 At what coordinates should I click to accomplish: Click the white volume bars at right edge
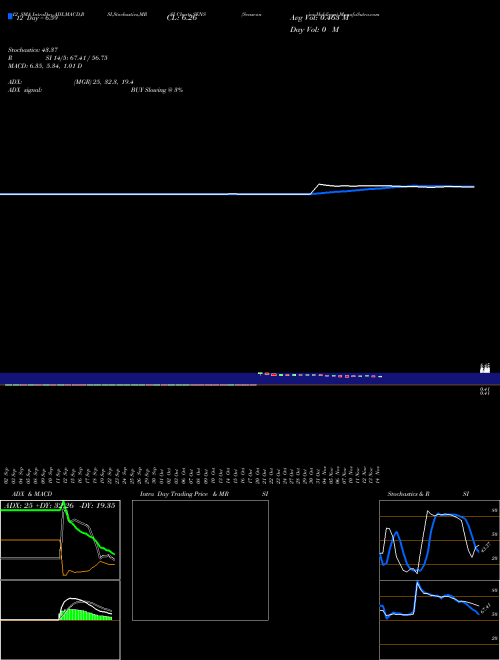[x=485, y=368]
